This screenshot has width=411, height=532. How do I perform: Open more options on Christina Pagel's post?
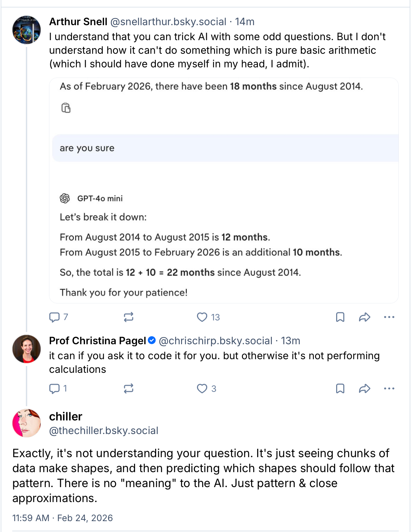(x=389, y=388)
